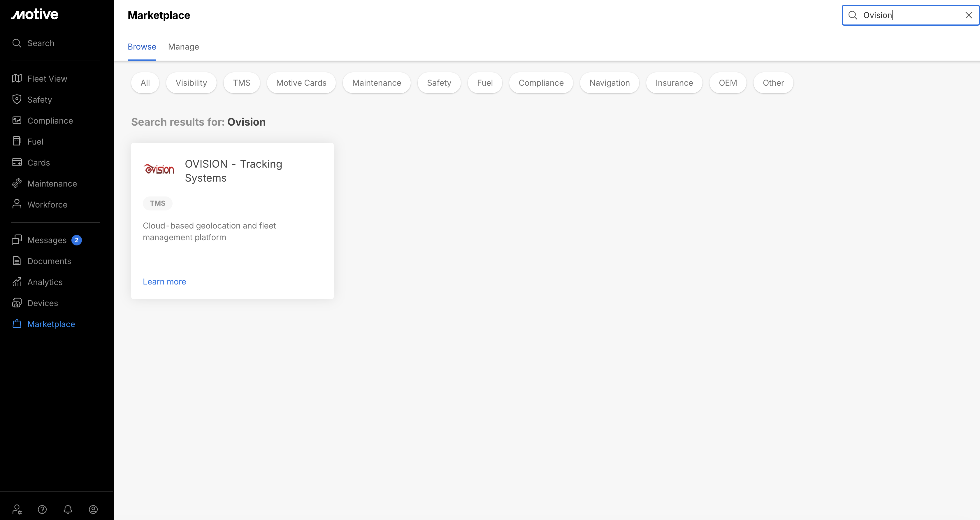
Task: Open the notifications bell icon
Action: [68, 509]
